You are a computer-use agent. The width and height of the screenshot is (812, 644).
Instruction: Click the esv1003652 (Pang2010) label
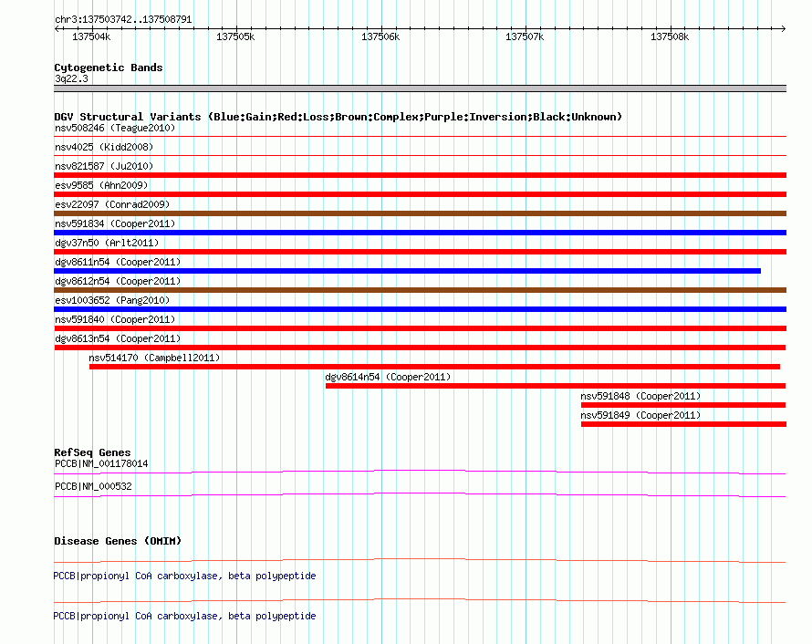coord(112,300)
